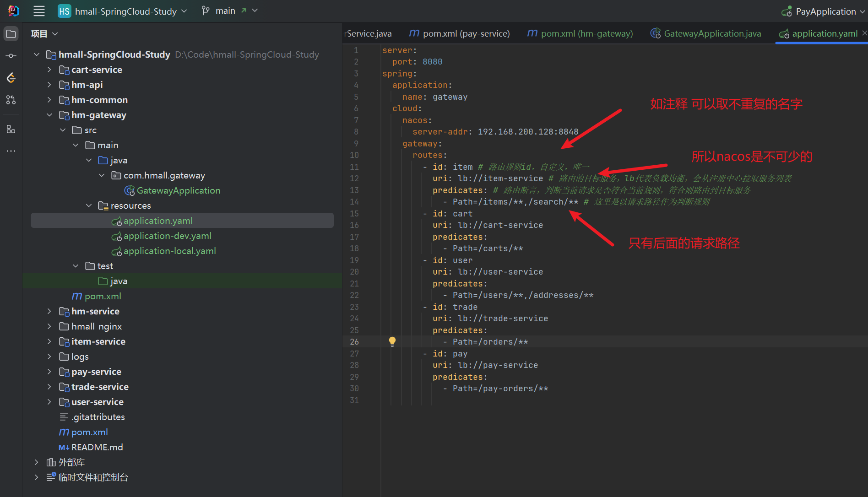Viewport: 868px width, 497px height.
Task: Show more tool windows ellipsis
Action: 11,151
